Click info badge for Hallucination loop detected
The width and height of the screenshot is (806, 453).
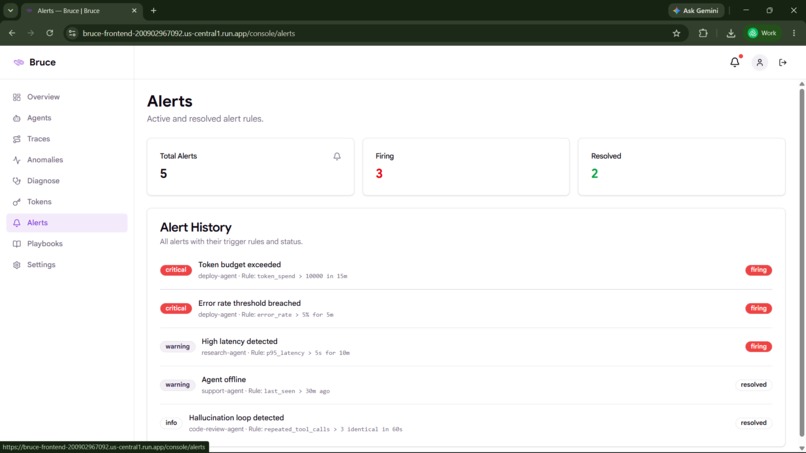[171, 423]
